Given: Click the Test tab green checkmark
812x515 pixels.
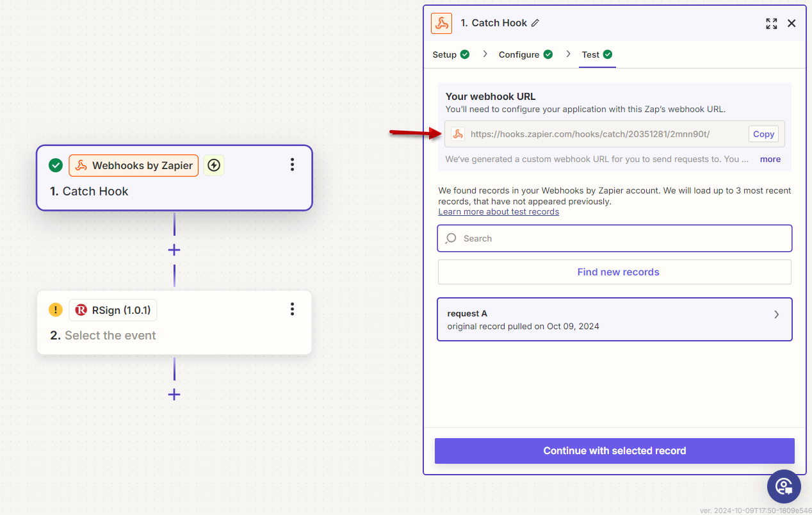Looking at the screenshot, I should pyautogui.click(x=608, y=54).
